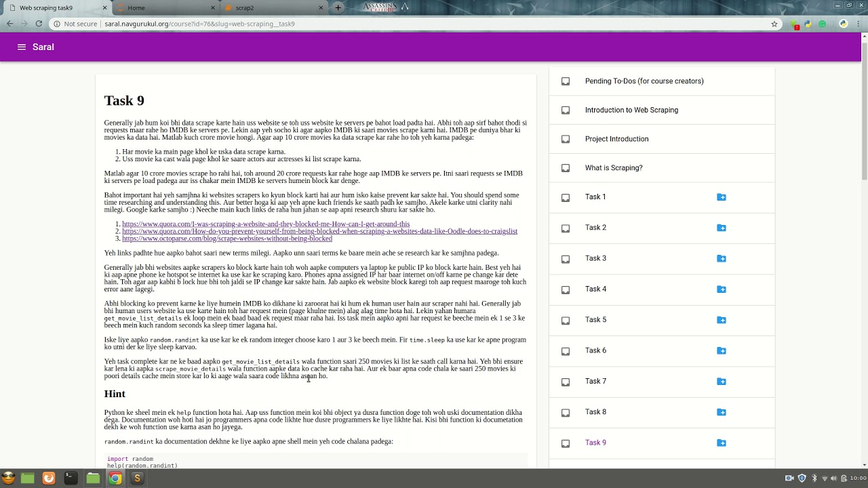Image resolution: width=868 pixels, height=488 pixels.
Task: Click the Hint heading text
Action: tap(115, 394)
